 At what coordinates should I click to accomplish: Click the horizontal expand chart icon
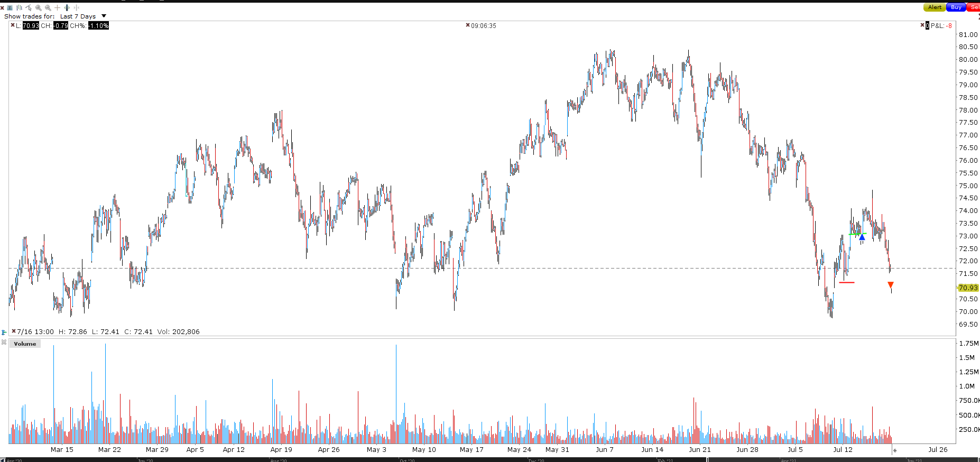tap(67, 8)
